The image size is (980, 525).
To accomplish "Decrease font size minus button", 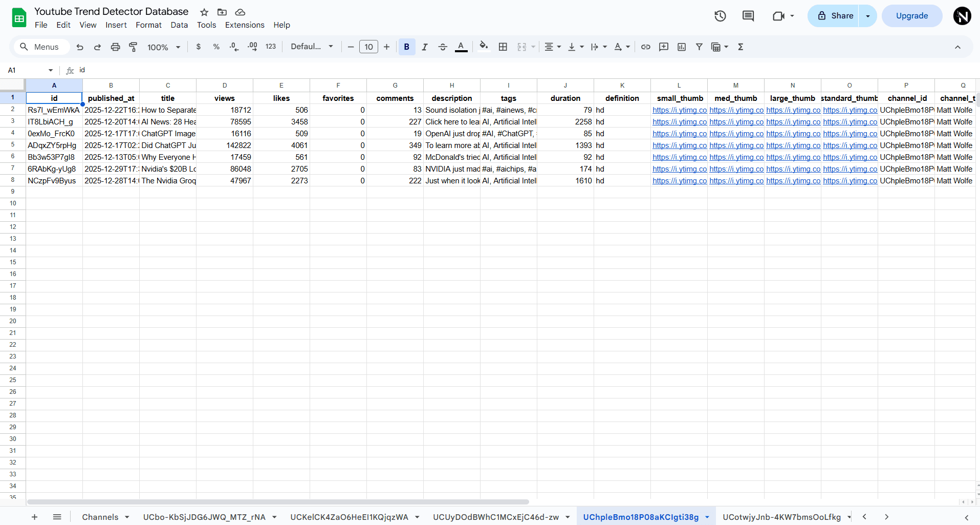I will tap(351, 47).
